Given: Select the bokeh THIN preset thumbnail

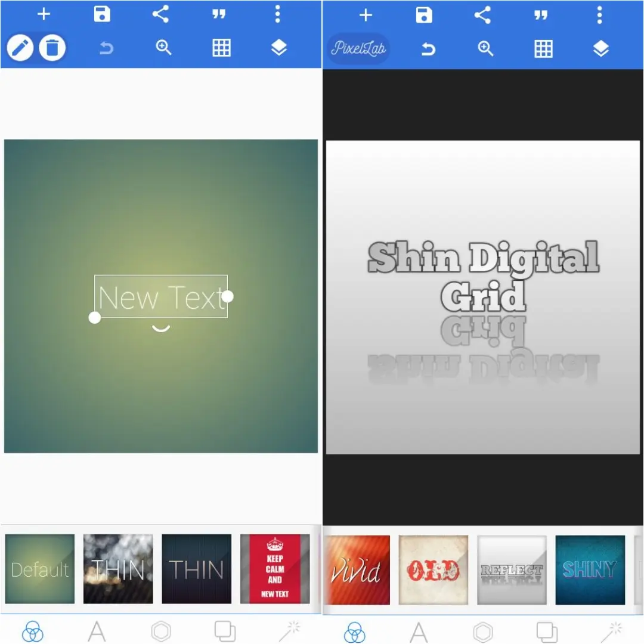Looking at the screenshot, I should click(118, 569).
